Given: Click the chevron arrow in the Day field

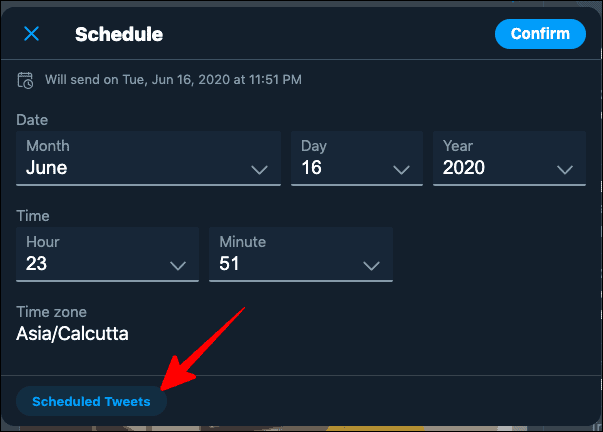Looking at the screenshot, I should [401, 170].
